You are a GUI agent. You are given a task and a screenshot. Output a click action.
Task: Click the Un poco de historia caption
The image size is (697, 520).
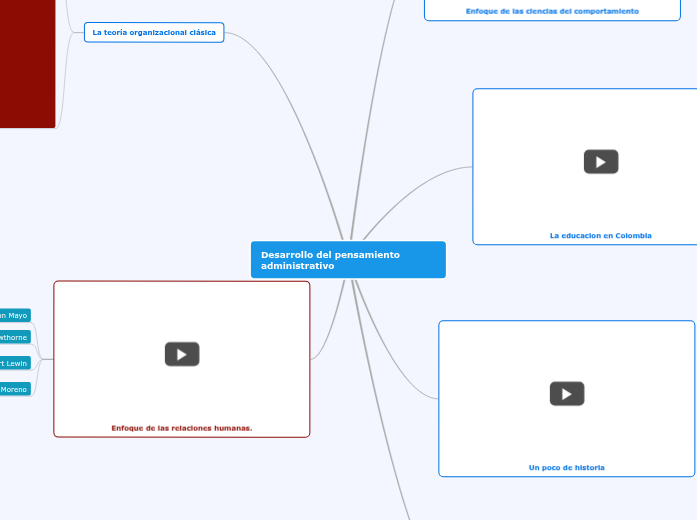[x=567, y=468]
